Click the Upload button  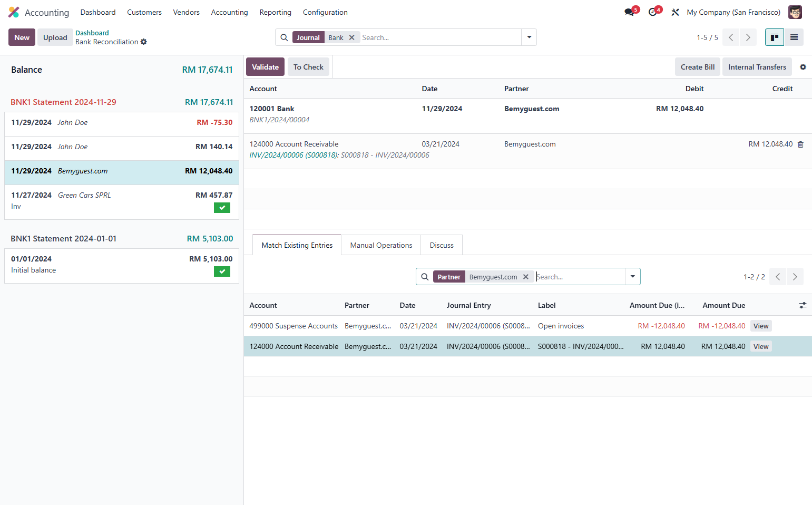tap(55, 37)
